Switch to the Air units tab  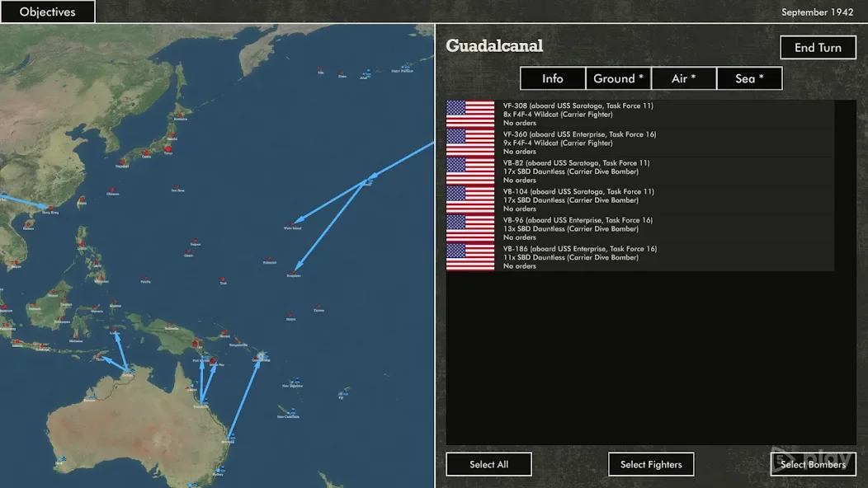tap(683, 78)
